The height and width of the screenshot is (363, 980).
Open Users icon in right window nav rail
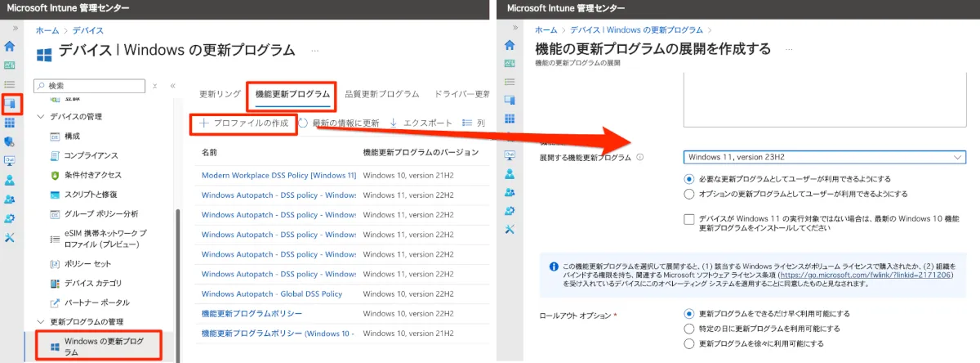click(510, 173)
